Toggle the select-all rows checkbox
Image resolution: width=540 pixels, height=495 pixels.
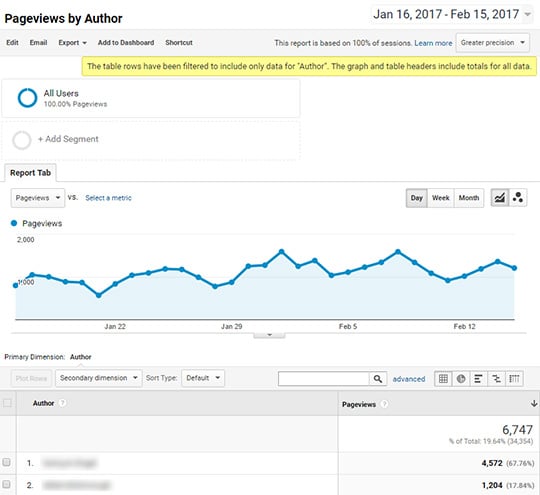coord(7,403)
